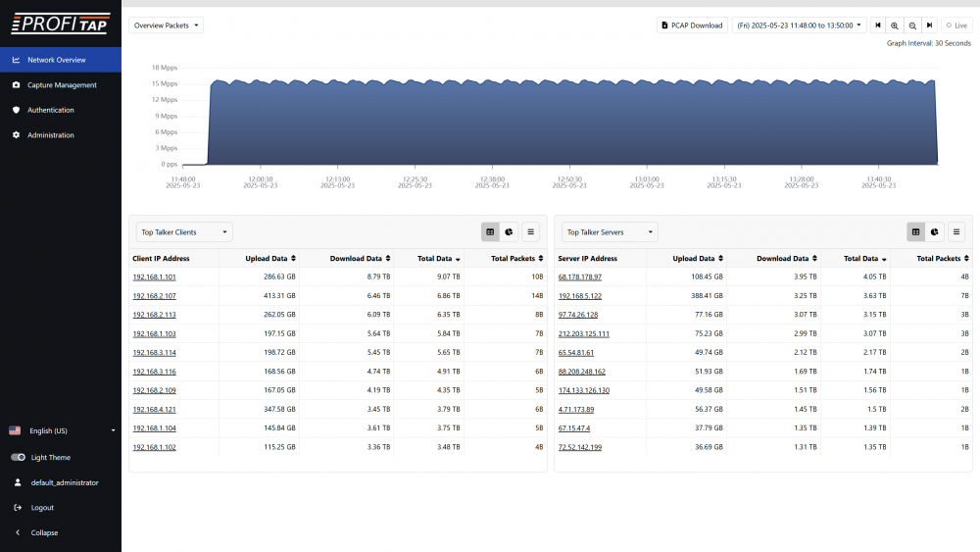Enable Live mode
980x552 pixels.
(x=956, y=25)
